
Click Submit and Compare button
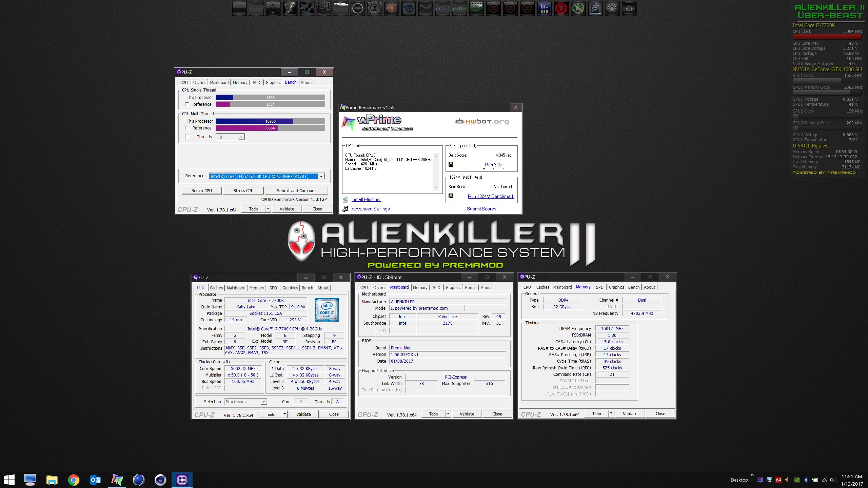(x=296, y=190)
